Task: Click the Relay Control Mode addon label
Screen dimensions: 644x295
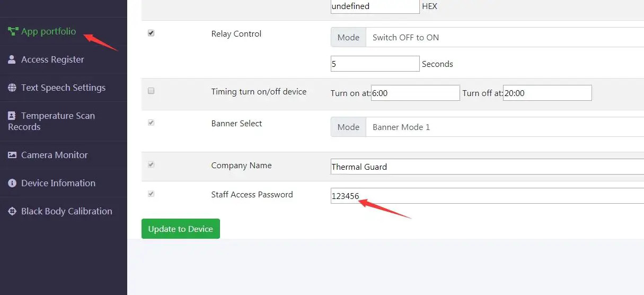Action: coord(348,37)
